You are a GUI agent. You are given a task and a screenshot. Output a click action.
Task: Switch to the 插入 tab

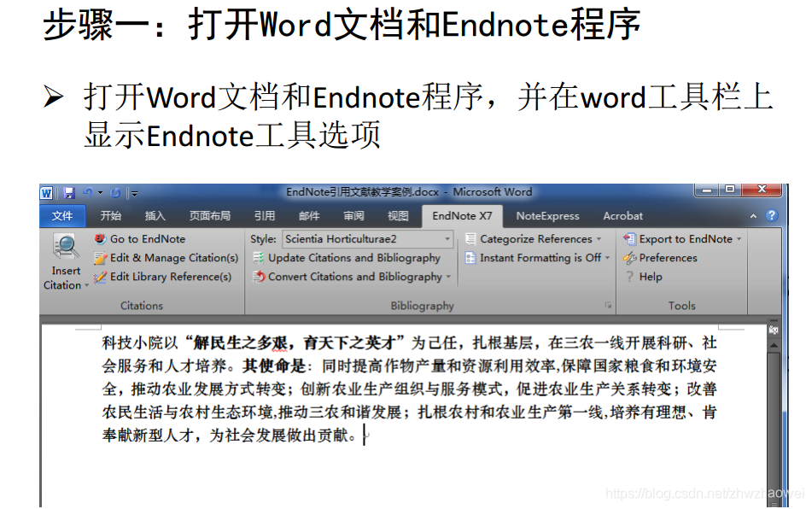click(155, 216)
